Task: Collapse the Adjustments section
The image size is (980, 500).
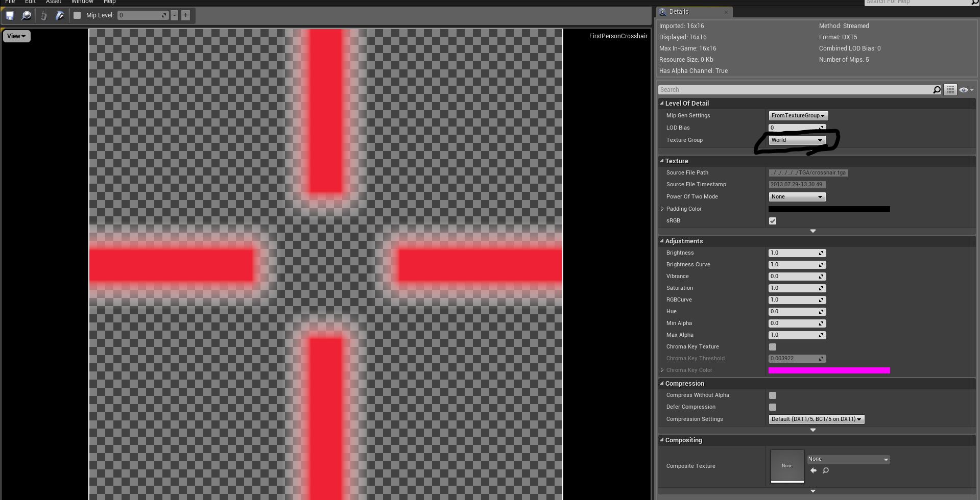Action: [662, 241]
